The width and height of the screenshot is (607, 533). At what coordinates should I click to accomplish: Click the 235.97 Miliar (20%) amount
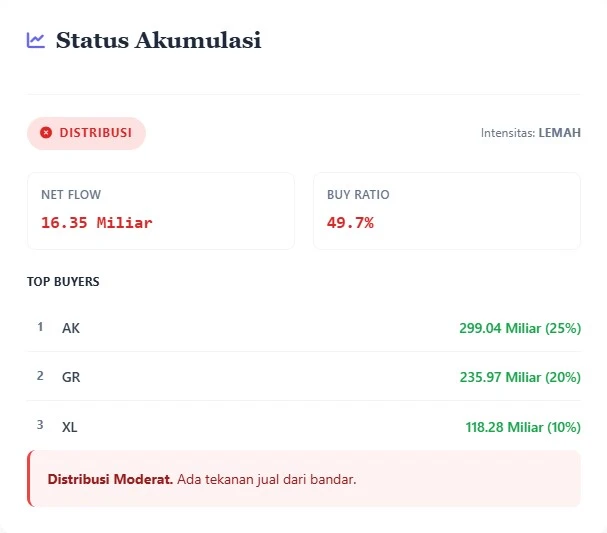519,377
